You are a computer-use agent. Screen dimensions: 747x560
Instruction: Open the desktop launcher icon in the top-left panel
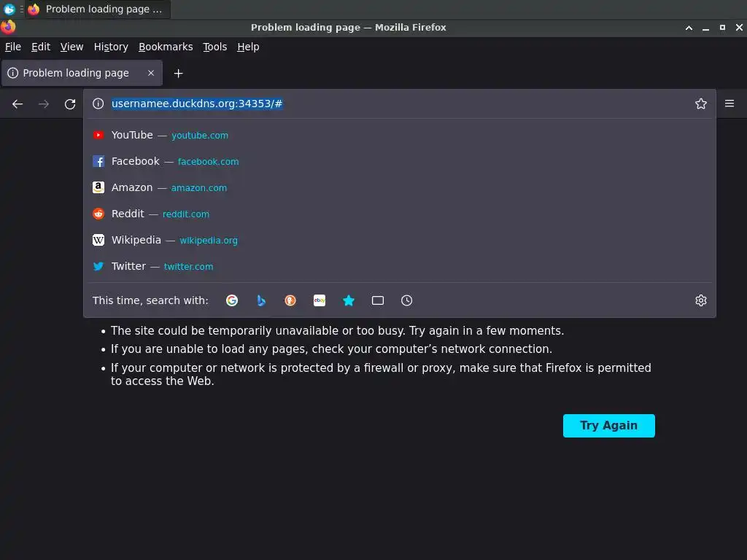(x=9, y=9)
